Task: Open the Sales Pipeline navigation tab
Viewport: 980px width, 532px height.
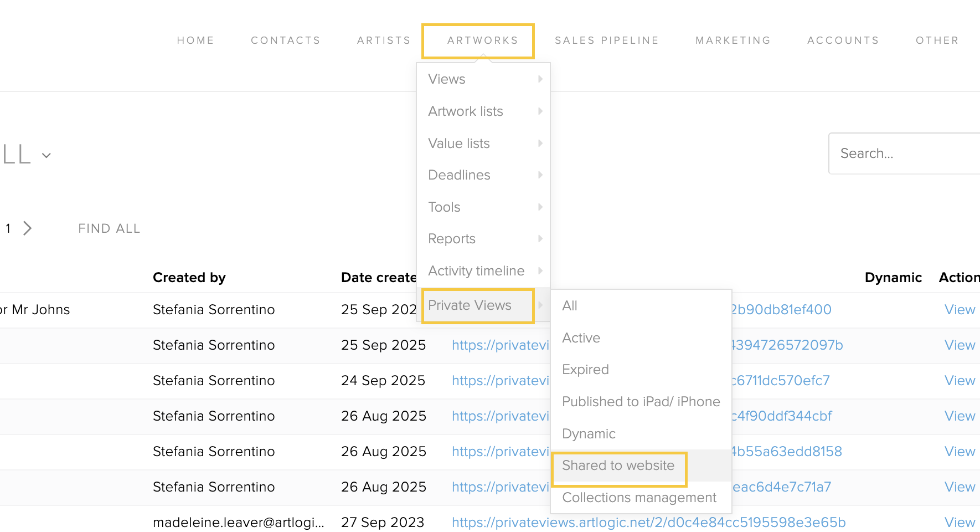Action: tap(607, 40)
